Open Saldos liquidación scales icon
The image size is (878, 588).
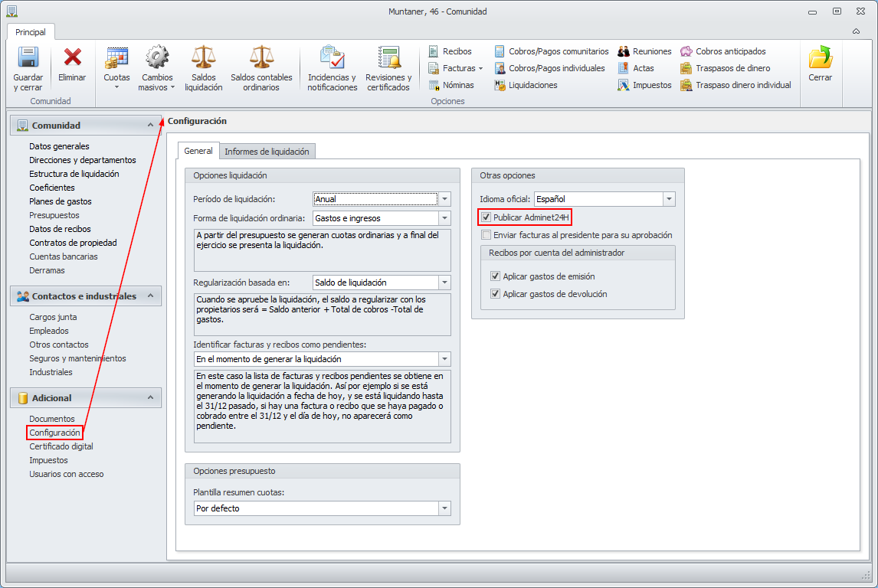(x=203, y=57)
